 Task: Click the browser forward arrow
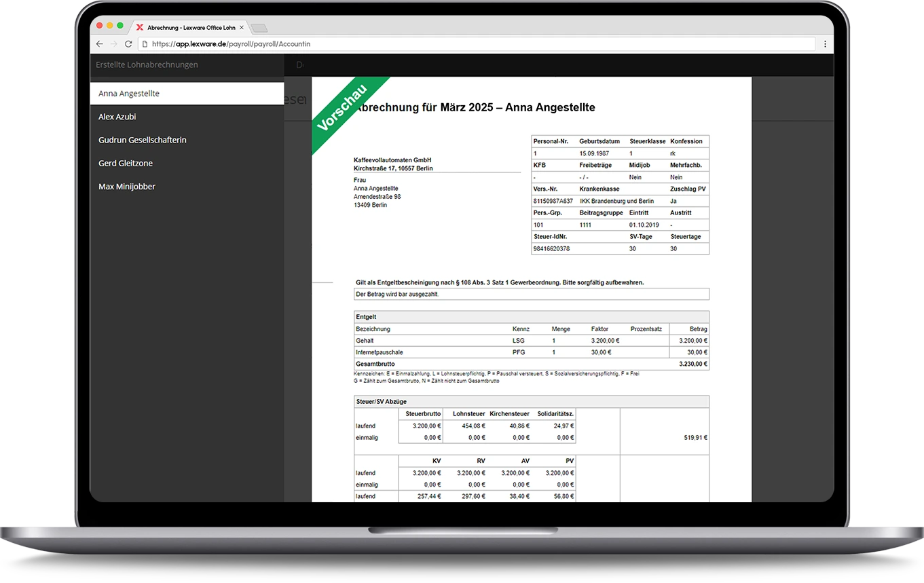click(x=113, y=44)
